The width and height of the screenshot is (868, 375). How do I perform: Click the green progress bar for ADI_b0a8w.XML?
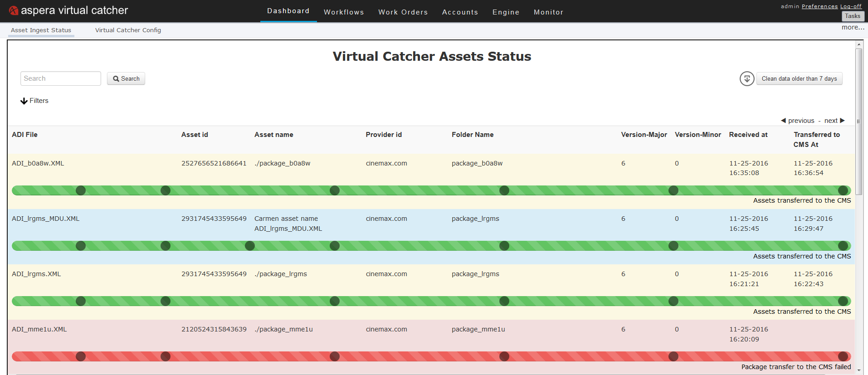pos(431,190)
